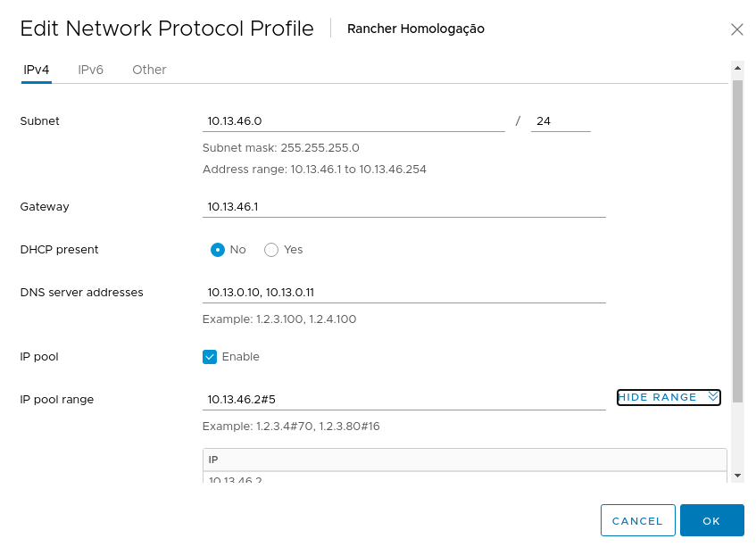
Task: Click the Rancher Homologação title label
Action: point(415,29)
